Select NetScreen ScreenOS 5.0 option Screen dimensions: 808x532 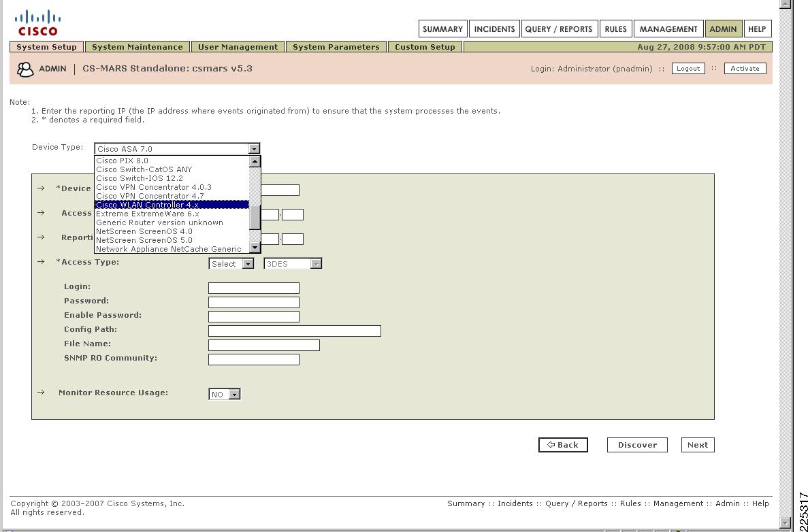172,240
